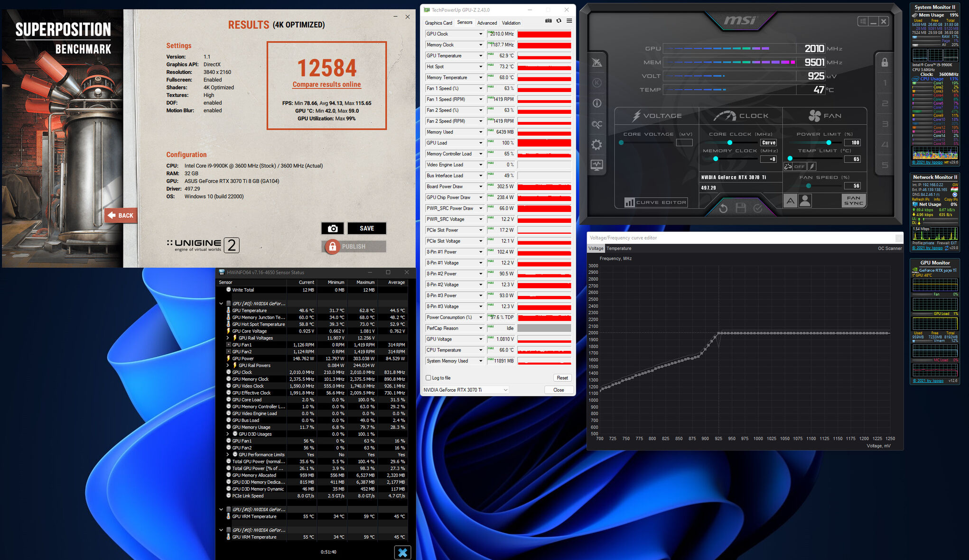Click the reset-to-defaults arrow in Afterburner
This screenshot has height=560, width=969.
click(723, 208)
